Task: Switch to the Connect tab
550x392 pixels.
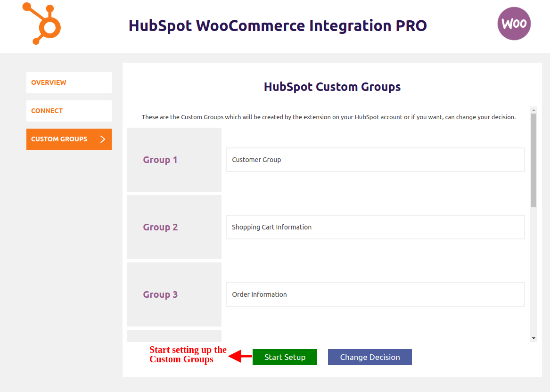Action: coord(69,111)
